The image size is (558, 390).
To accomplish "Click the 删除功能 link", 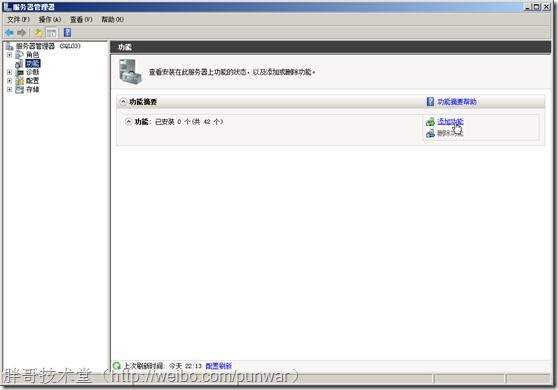I will point(450,133).
